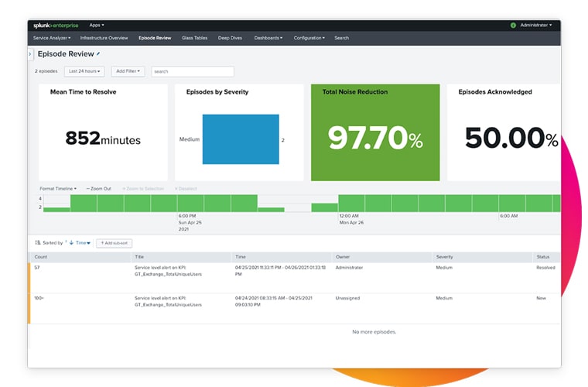The image size is (588, 387).
Task: Toggle the descending sort arrow before Time
Action: pos(71,242)
